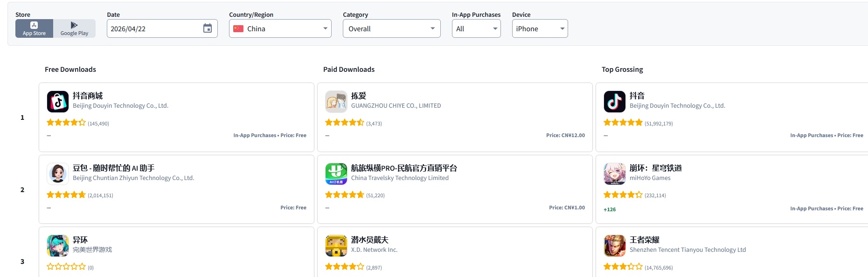Switch to Google Play store
The height and width of the screenshot is (277, 868).
[74, 28]
